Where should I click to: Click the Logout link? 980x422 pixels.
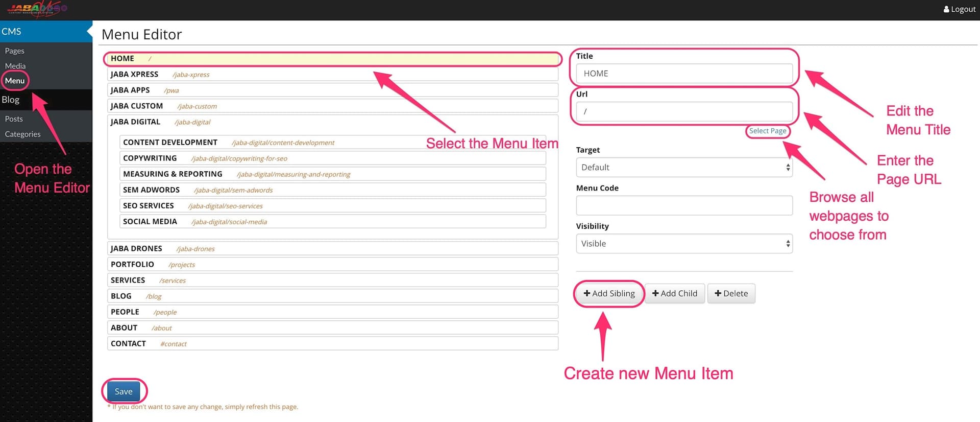click(x=959, y=9)
